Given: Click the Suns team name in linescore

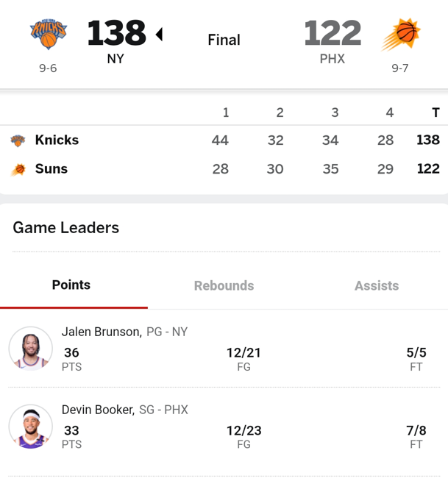Looking at the screenshot, I should click(51, 168).
